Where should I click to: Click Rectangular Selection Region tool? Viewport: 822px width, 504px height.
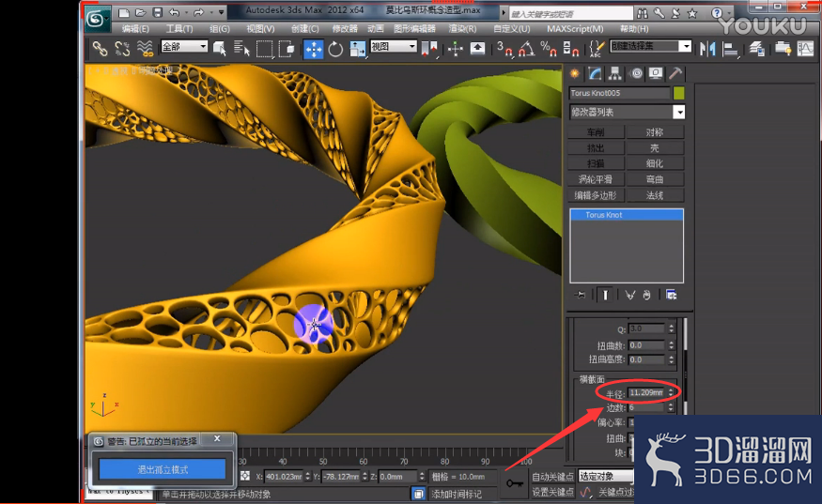pos(264,49)
